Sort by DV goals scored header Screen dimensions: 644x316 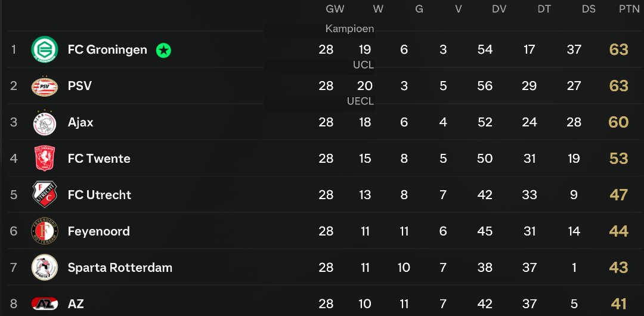(x=499, y=9)
